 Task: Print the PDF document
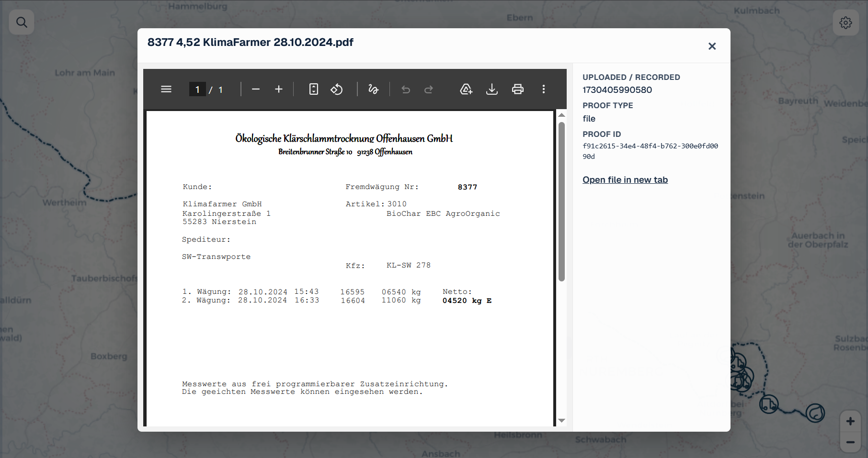pyautogui.click(x=518, y=89)
